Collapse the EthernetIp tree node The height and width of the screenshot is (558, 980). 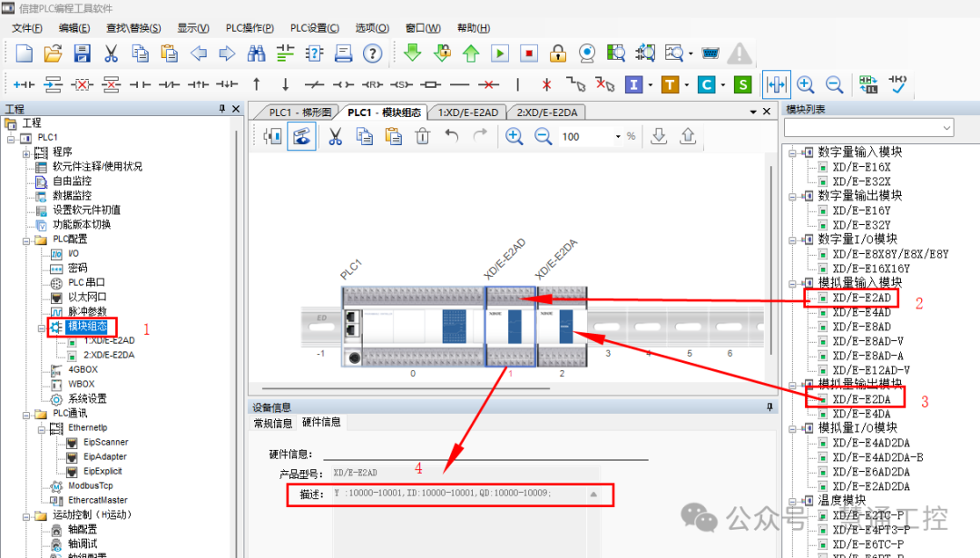click(41, 428)
